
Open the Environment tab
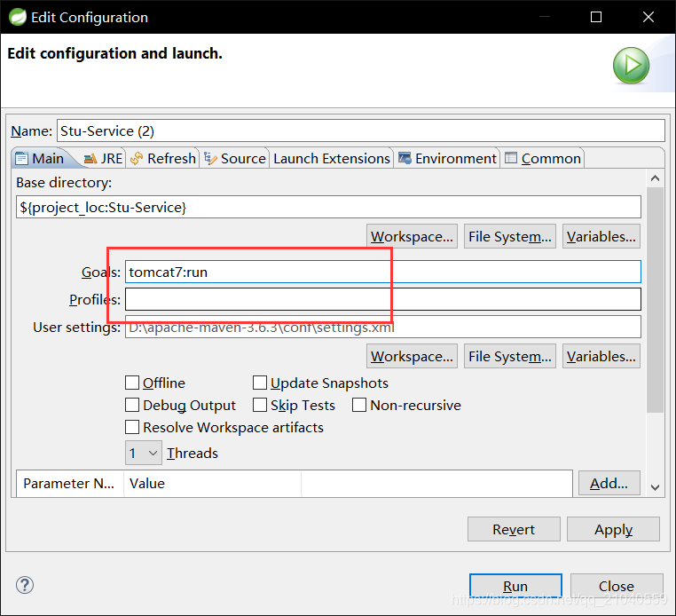[x=447, y=158]
